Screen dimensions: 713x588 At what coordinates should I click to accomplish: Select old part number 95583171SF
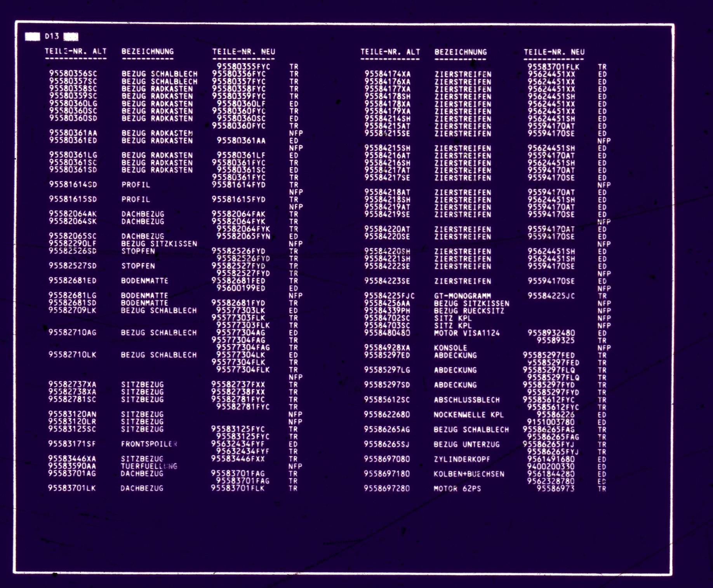[72, 444]
